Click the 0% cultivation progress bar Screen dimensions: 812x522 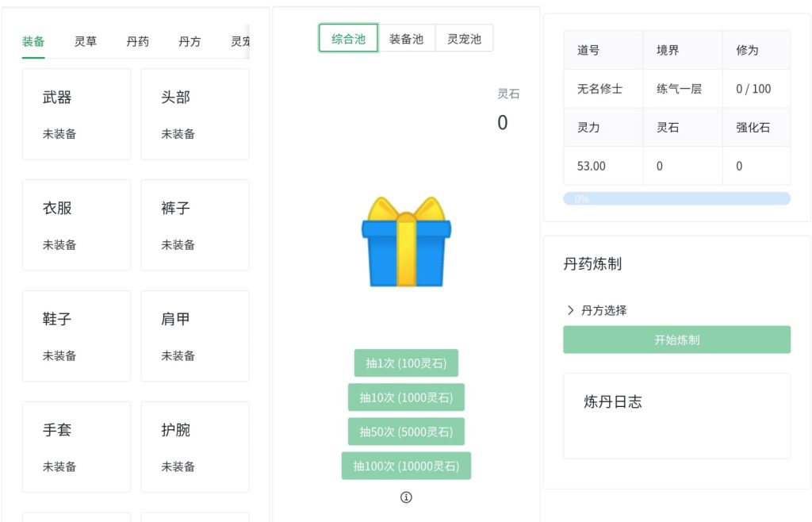tap(676, 198)
